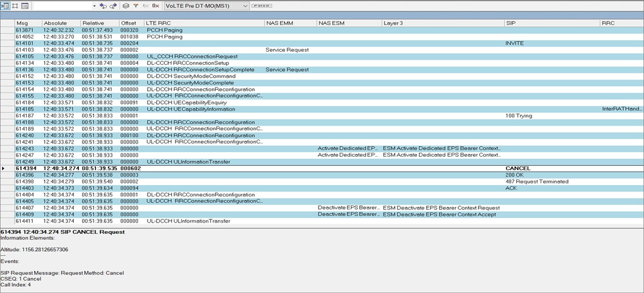Viewport: 644px width, 293px height.
Task: Select UL-DCCH ULInformationTransfer in row 614249
Action: coord(189,161)
